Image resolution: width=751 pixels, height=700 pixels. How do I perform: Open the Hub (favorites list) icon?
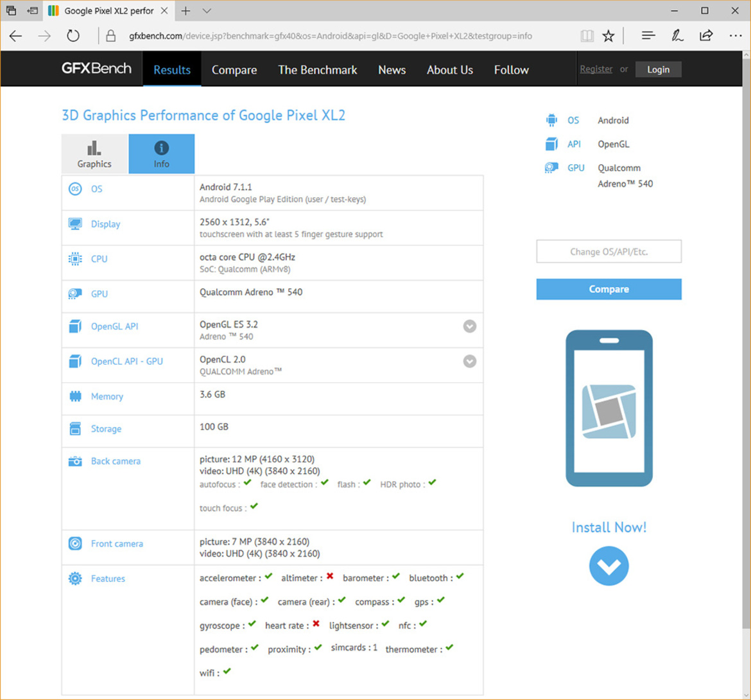coord(648,36)
